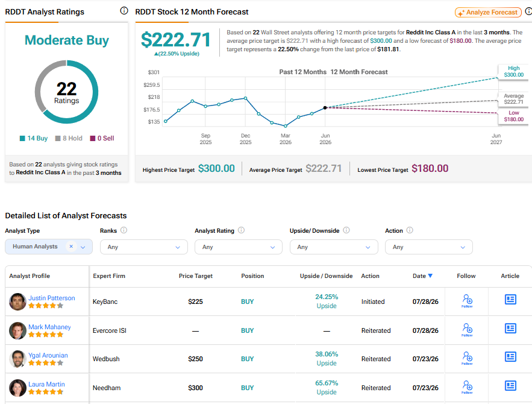Click the 14 Buy teal legend swatch

click(x=22, y=138)
